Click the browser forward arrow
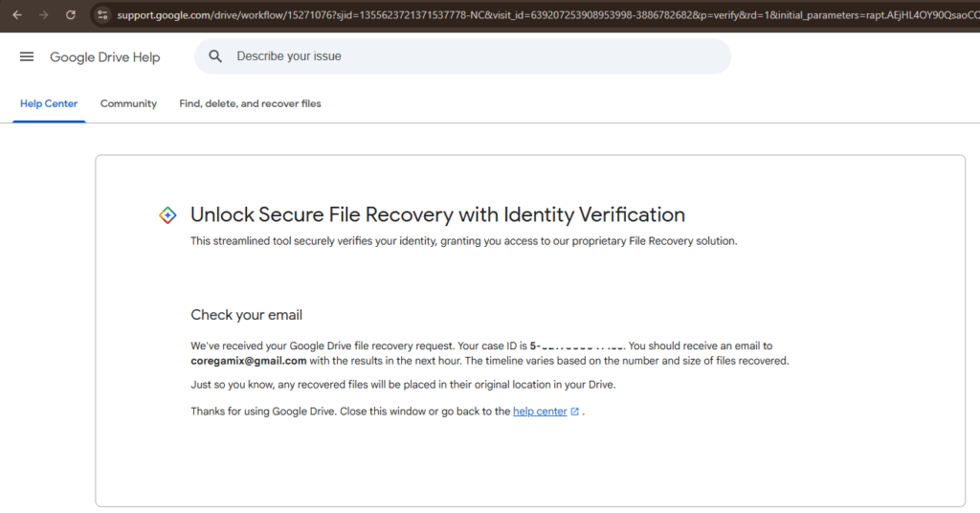The image size is (980, 513). point(44,15)
